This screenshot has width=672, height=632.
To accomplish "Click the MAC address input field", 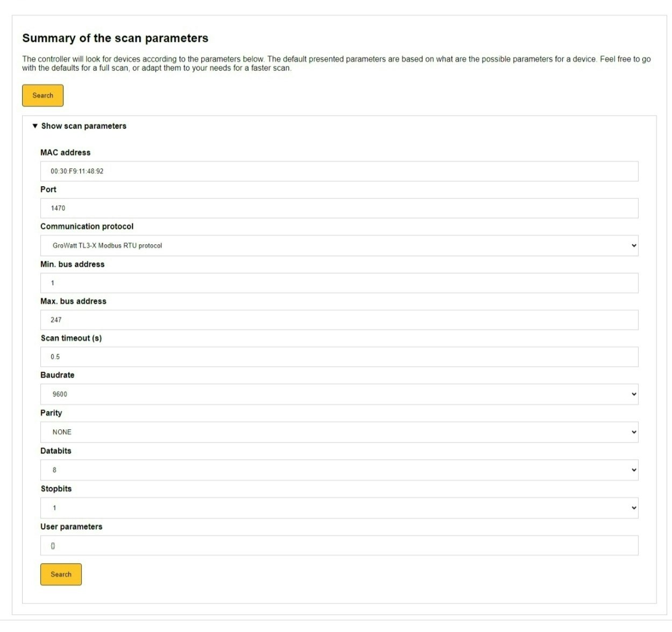I will [x=339, y=171].
